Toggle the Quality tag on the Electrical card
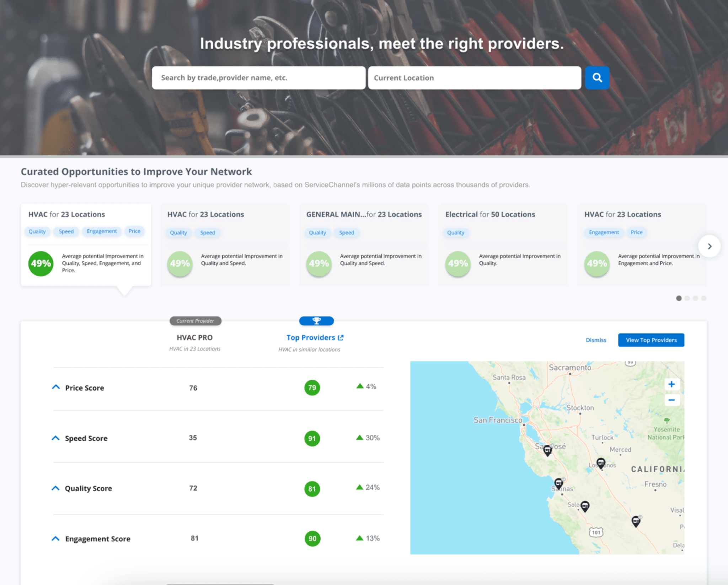Viewport: 728px width, 585px height. coord(456,233)
